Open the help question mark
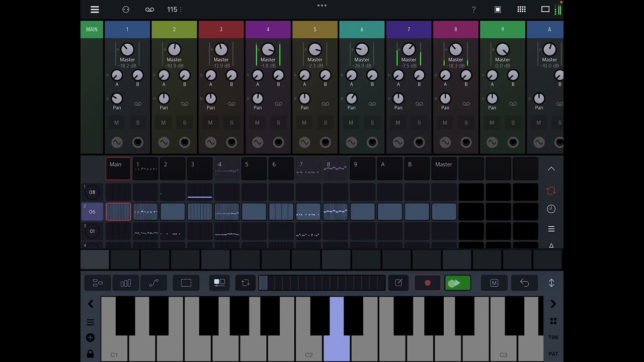 point(473,10)
